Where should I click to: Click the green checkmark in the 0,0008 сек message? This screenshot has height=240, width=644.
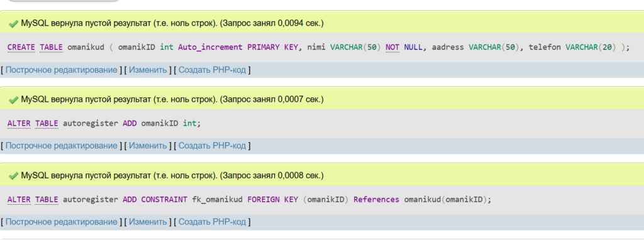pyautogui.click(x=14, y=175)
